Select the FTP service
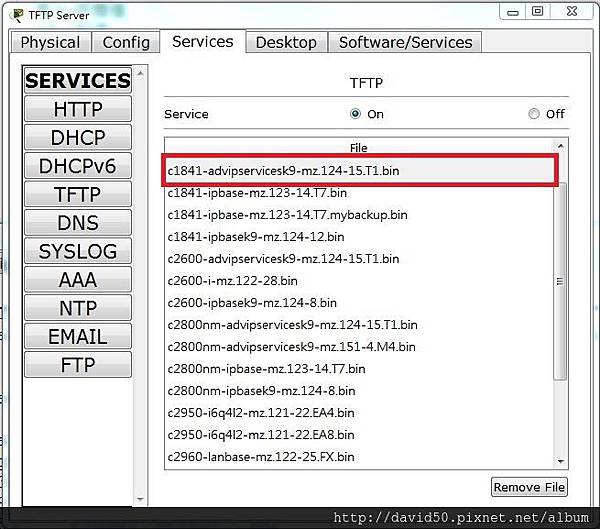Viewport: 600px width, 529px height. coord(78,364)
